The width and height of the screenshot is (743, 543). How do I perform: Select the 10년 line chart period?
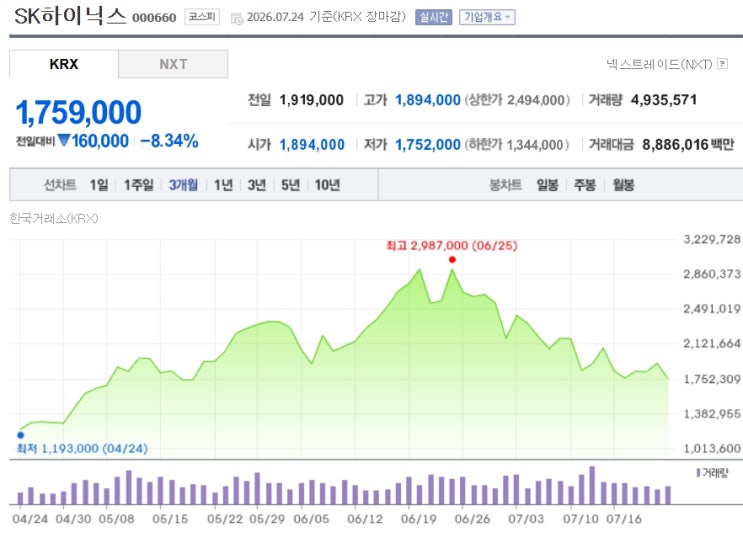pos(327,185)
